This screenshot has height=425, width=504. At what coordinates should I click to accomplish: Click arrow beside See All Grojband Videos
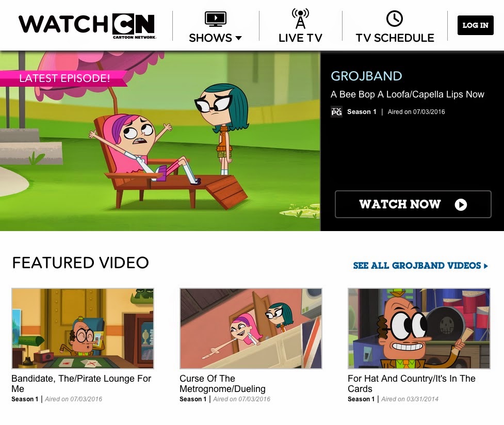coord(485,266)
